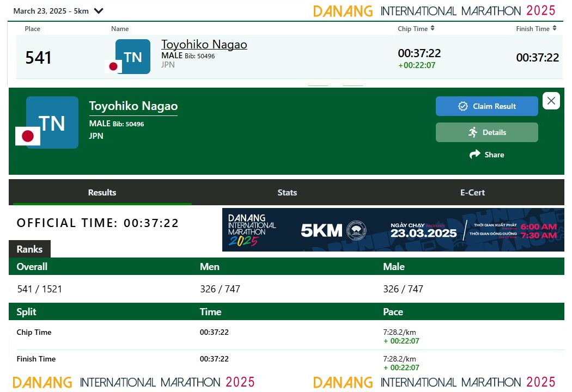Click the Finish Time split row label
Viewport: 572px width, 392px height.
pos(36,359)
